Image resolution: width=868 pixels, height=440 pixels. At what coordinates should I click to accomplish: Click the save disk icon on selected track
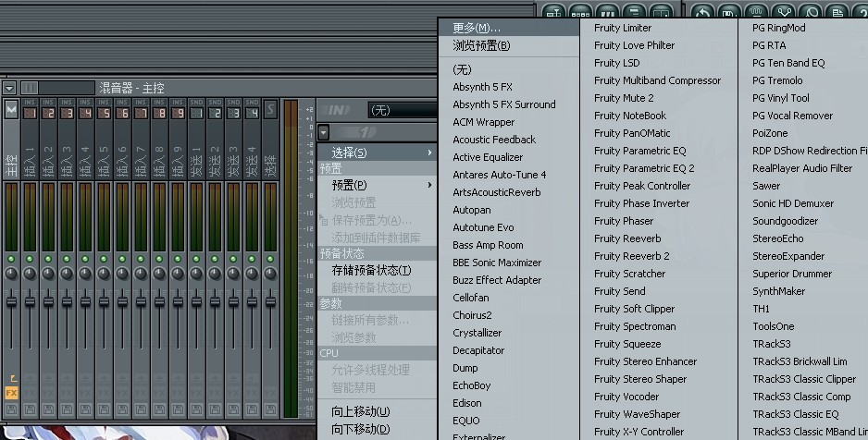coord(270,409)
